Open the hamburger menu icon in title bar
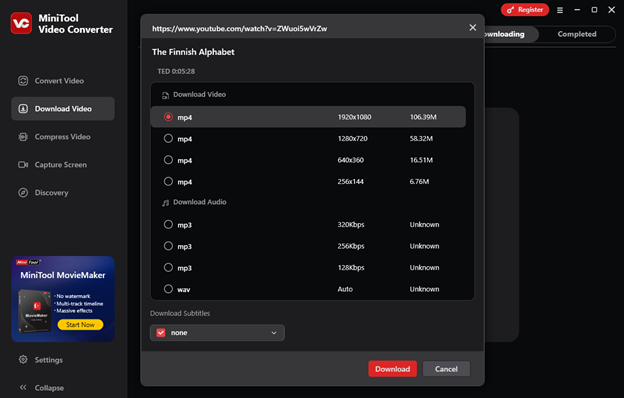Image resolution: width=624 pixels, height=398 pixels. click(x=560, y=10)
